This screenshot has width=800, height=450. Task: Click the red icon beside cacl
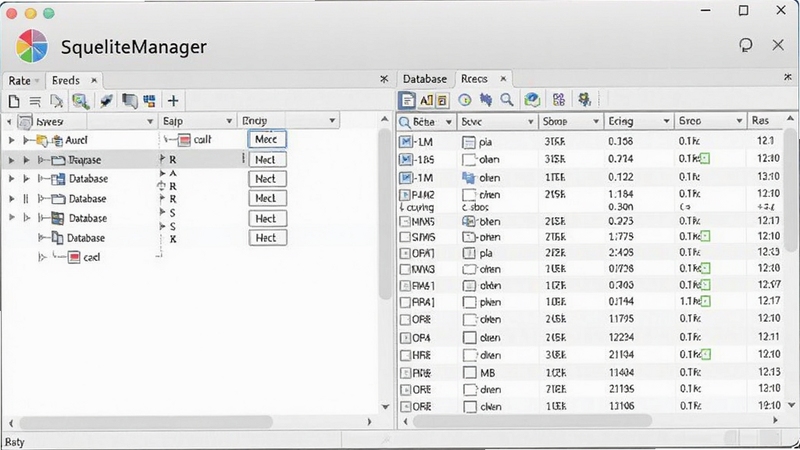(74, 257)
